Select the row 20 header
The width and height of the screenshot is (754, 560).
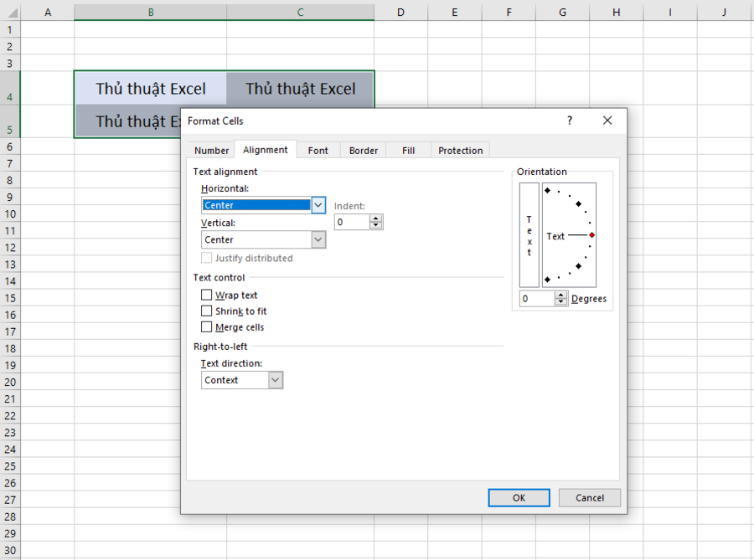10,382
